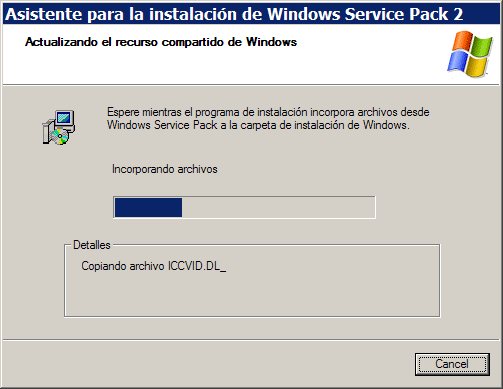Click the Windows flag logo
503x389 pixels.
pyautogui.click(x=470, y=54)
